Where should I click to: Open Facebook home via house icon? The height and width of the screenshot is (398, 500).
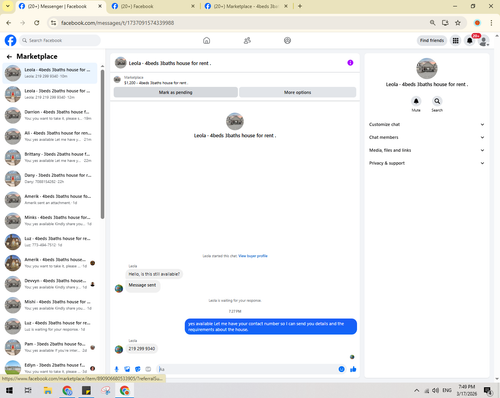coord(206,41)
